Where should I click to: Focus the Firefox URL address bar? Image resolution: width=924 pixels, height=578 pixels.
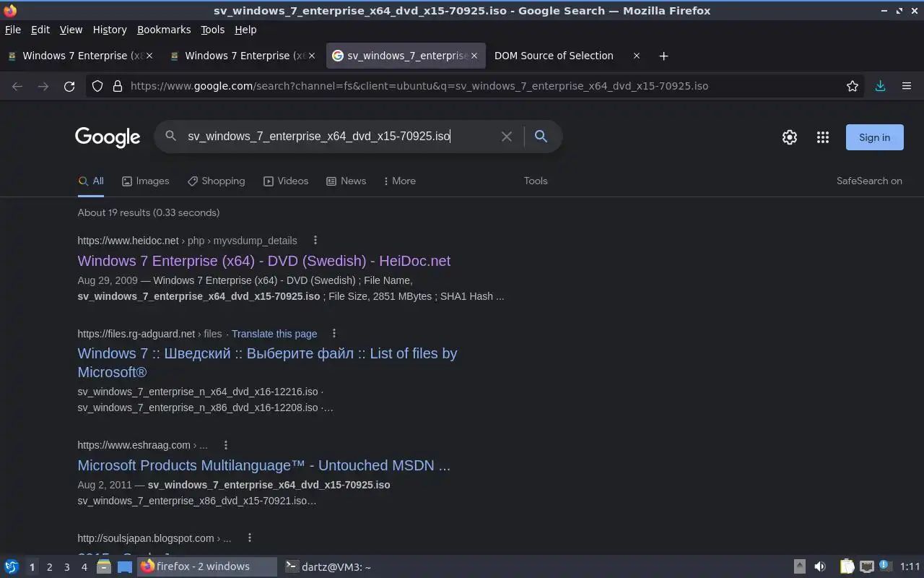476,86
